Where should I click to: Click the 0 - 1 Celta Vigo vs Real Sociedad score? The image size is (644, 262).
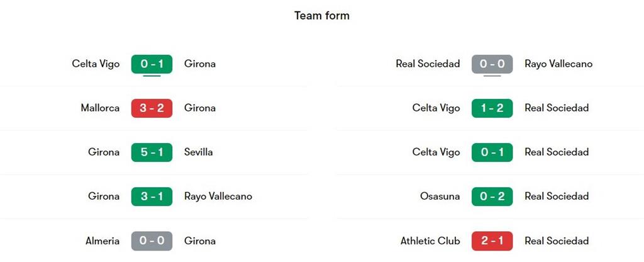click(492, 152)
